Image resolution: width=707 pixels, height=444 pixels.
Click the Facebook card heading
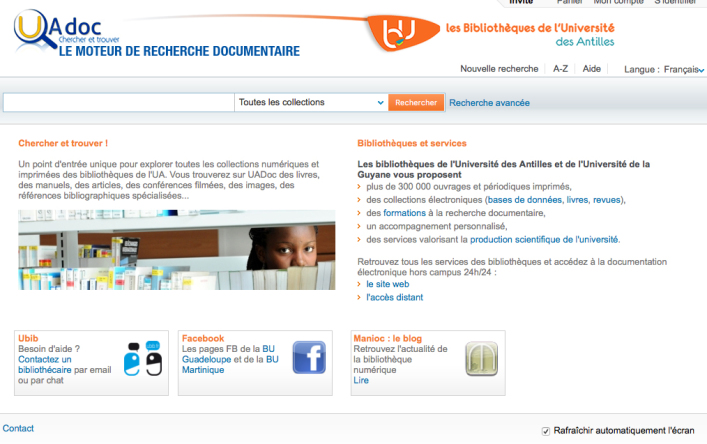click(x=203, y=338)
